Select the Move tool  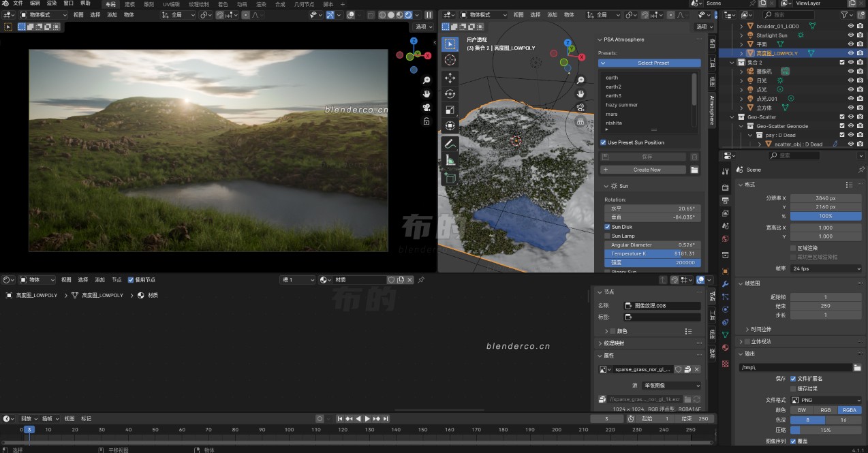(x=450, y=78)
